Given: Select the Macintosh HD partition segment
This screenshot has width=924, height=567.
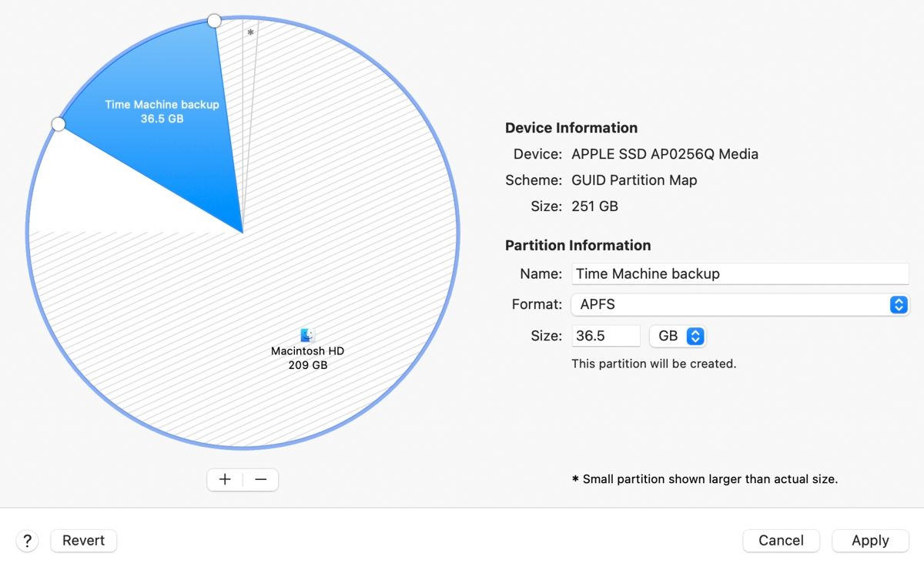Looking at the screenshot, I should (x=308, y=354).
